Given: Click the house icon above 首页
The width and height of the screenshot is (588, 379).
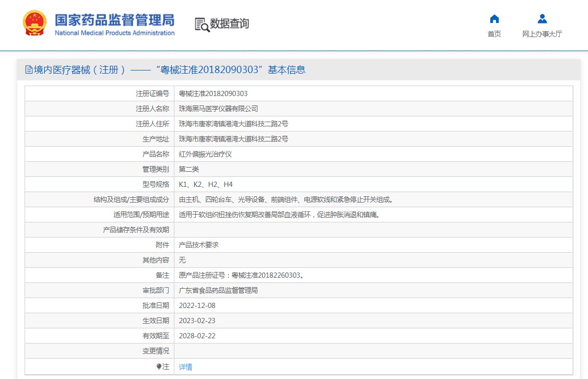Looking at the screenshot, I should point(494,19).
